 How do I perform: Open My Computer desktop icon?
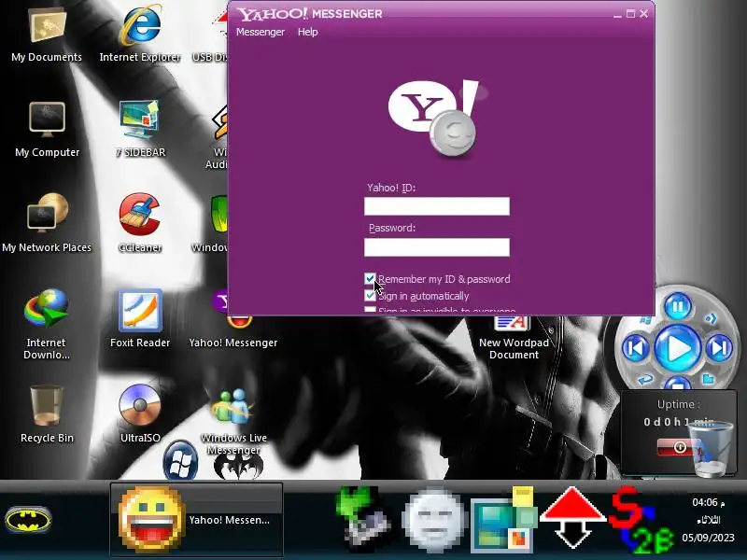tap(47, 129)
